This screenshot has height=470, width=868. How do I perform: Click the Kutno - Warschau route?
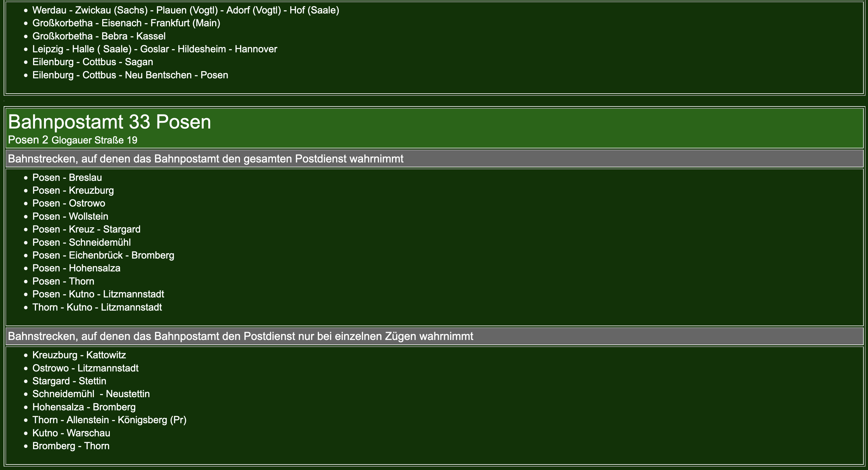click(71, 433)
